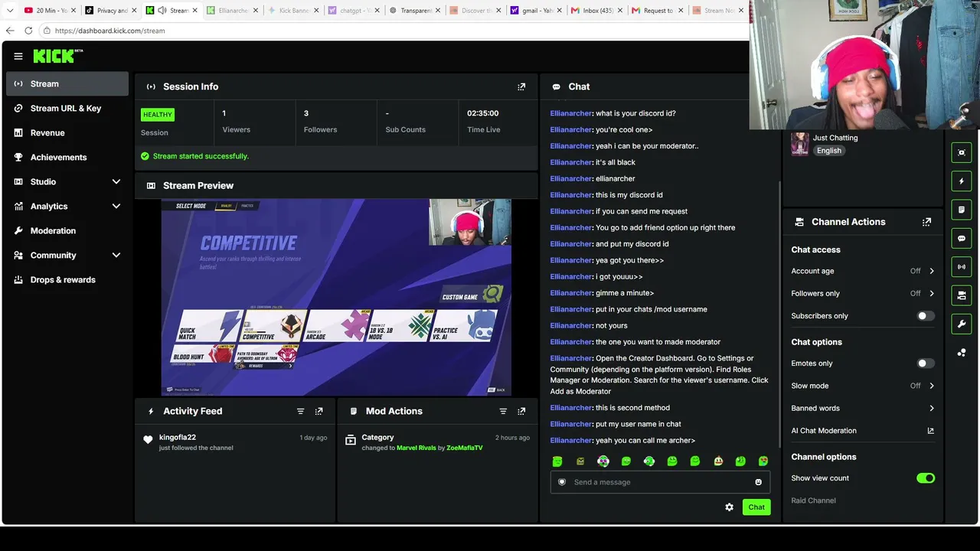Open Slow mode setting chevron
The width and height of the screenshot is (980, 551).
(931, 386)
